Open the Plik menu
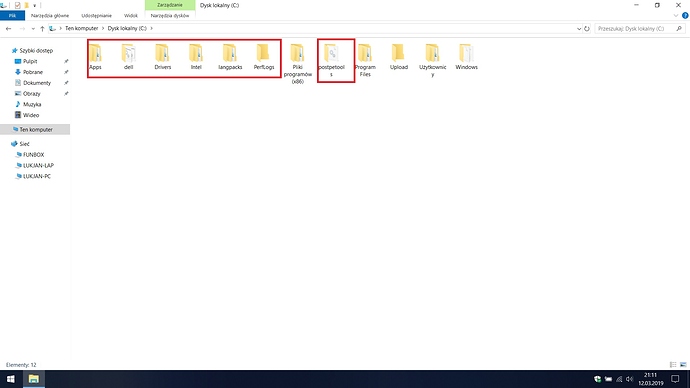 [x=12, y=15]
